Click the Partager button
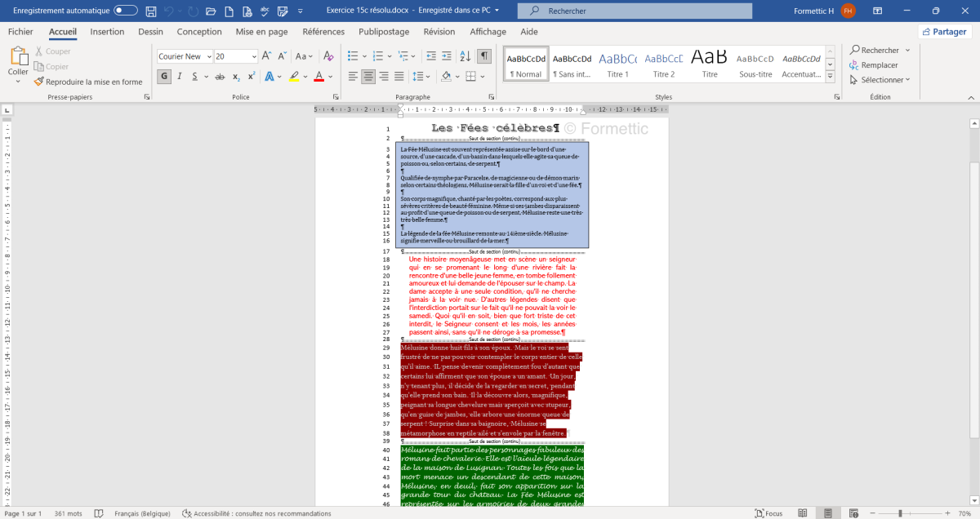This screenshot has height=519, width=980. (944, 32)
